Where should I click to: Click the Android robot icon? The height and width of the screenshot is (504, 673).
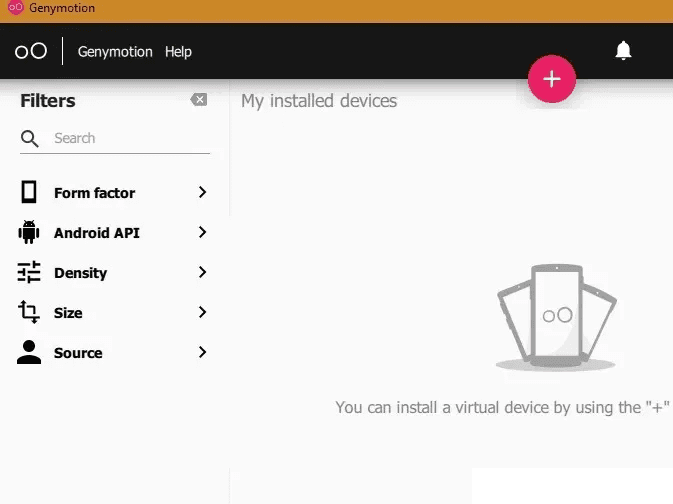coord(29,232)
